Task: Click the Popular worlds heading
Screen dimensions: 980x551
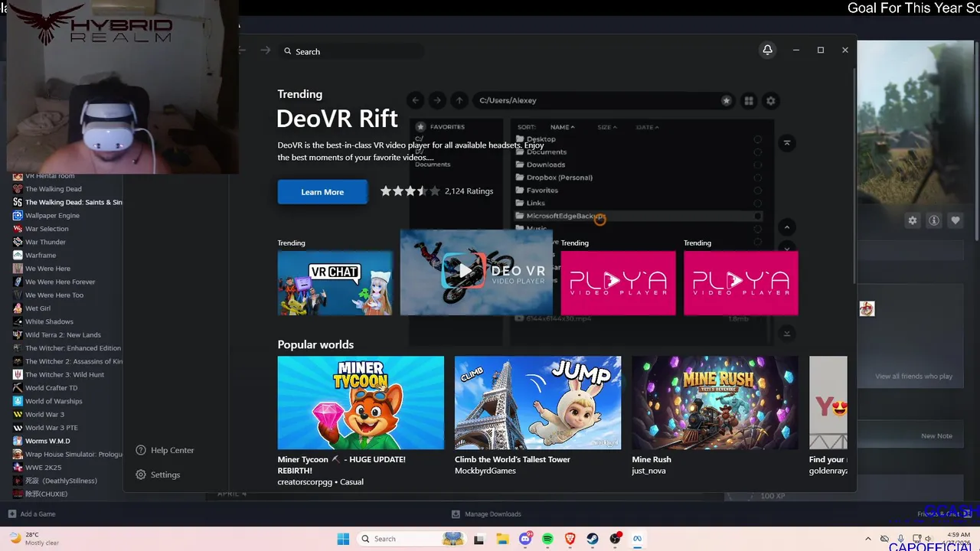Action: tap(315, 344)
